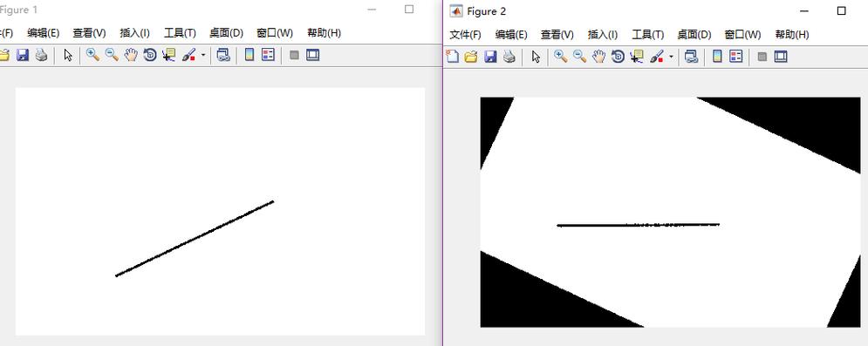Activate Zoom In tool in Figure 2
The width and height of the screenshot is (868, 346).
point(561,57)
